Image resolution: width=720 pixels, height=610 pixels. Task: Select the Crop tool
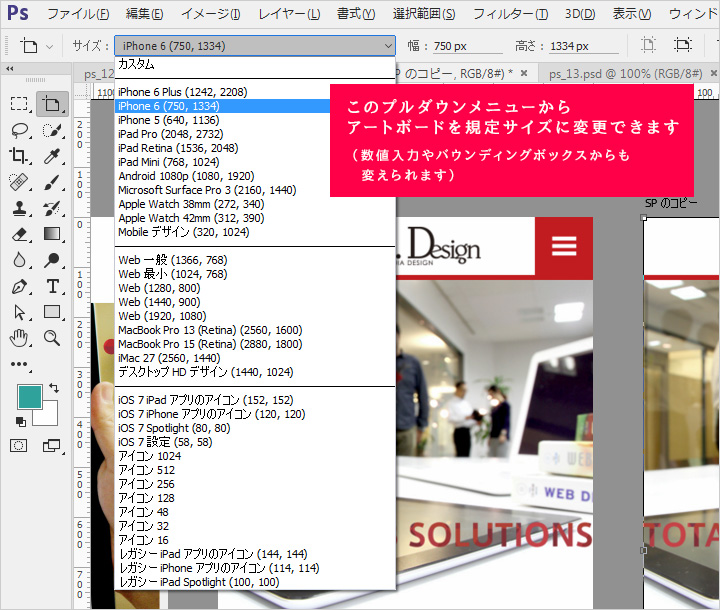(19, 156)
